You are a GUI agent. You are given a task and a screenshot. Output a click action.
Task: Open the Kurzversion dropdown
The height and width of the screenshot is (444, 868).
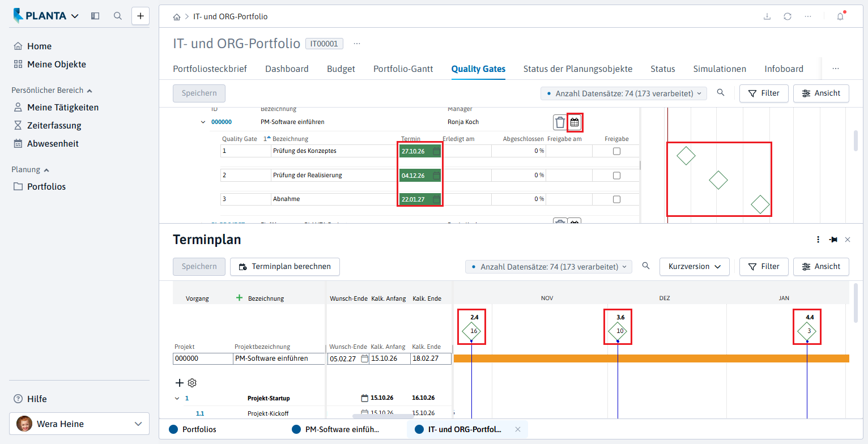click(x=695, y=267)
